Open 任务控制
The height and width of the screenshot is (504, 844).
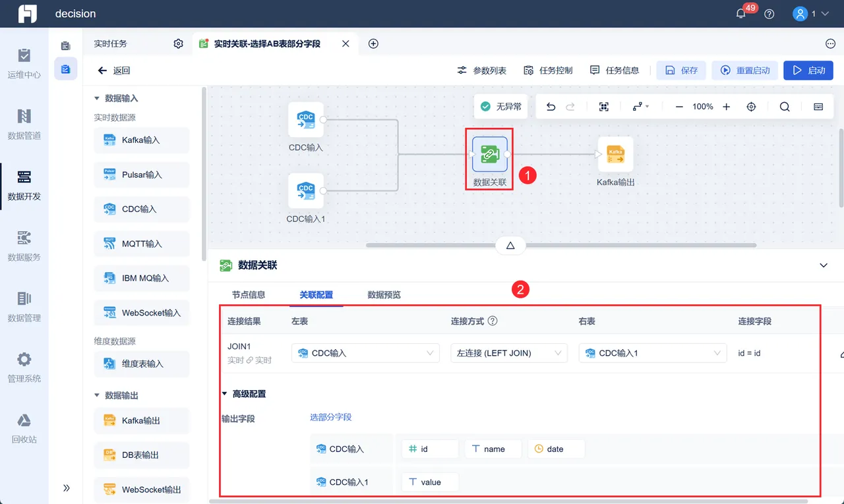[x=548, y=70]
